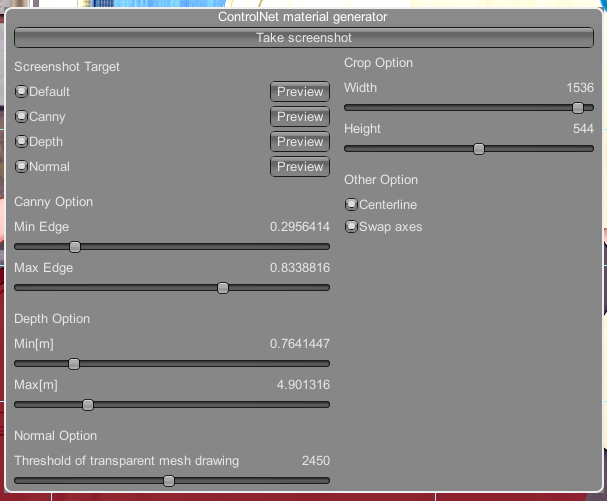Preview the Default target
This screenshot has height=501, width=607.
(300, 92)
